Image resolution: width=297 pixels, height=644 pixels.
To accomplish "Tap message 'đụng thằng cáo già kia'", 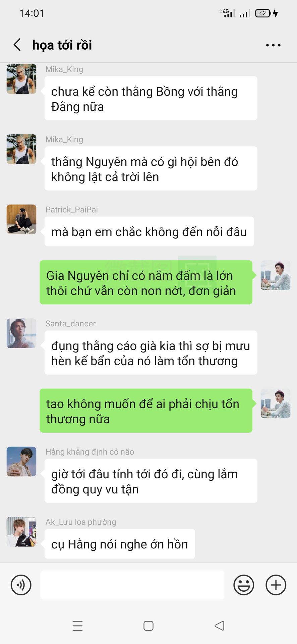I will 151,353.
